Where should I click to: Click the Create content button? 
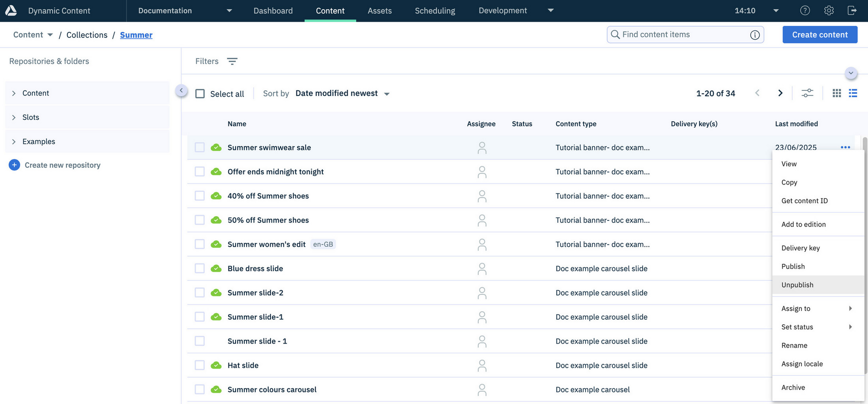[x=820, y=35]
